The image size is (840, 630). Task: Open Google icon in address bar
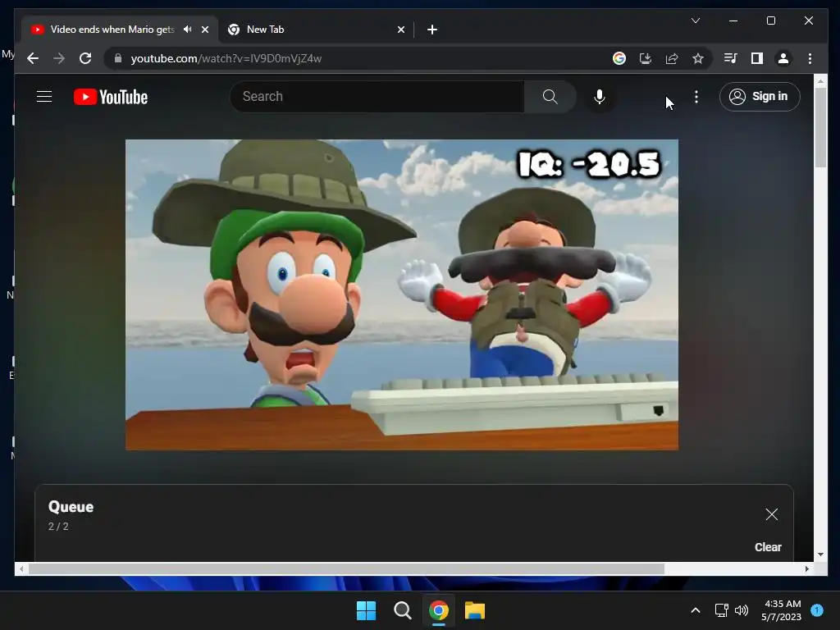coord(619,58)
